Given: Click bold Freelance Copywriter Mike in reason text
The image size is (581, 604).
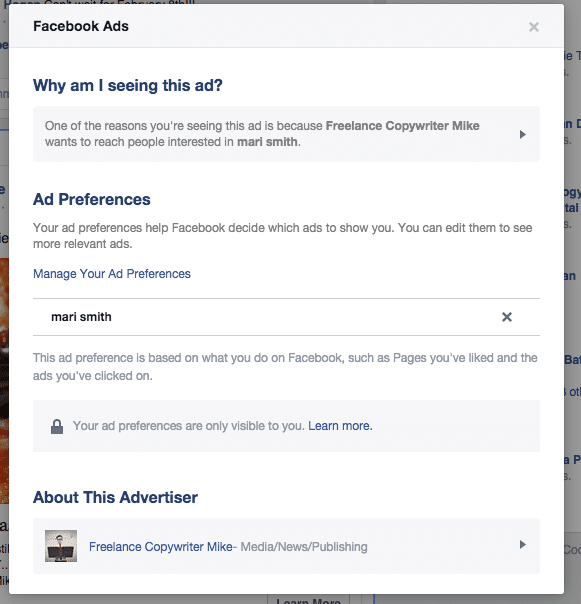Looking at the screenshot, I should (x=403, y=126).
